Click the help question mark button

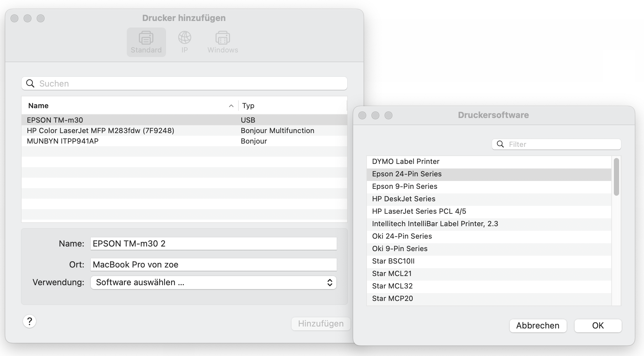[x=29, y=321]
